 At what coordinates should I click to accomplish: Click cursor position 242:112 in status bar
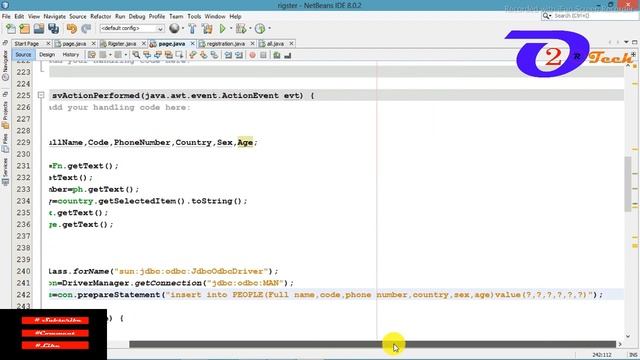[x=602, y=355]
